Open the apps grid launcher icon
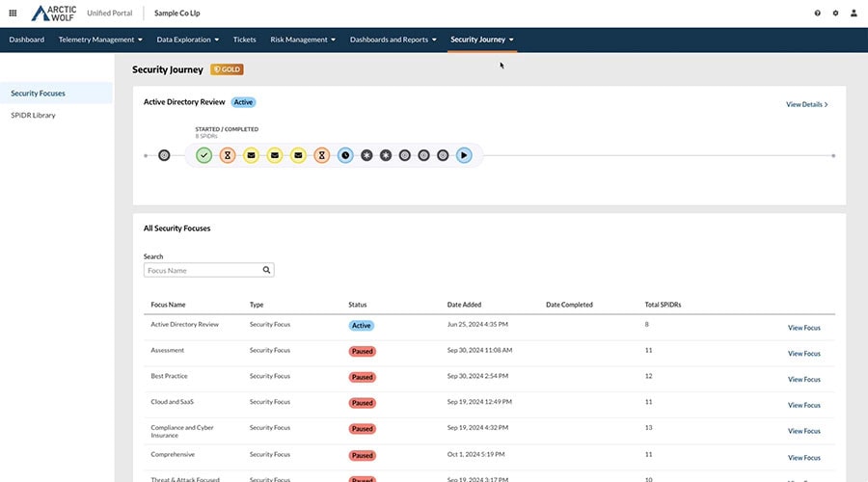The width and height of the screenshot is (868, 482). click(x=13, y=13)
